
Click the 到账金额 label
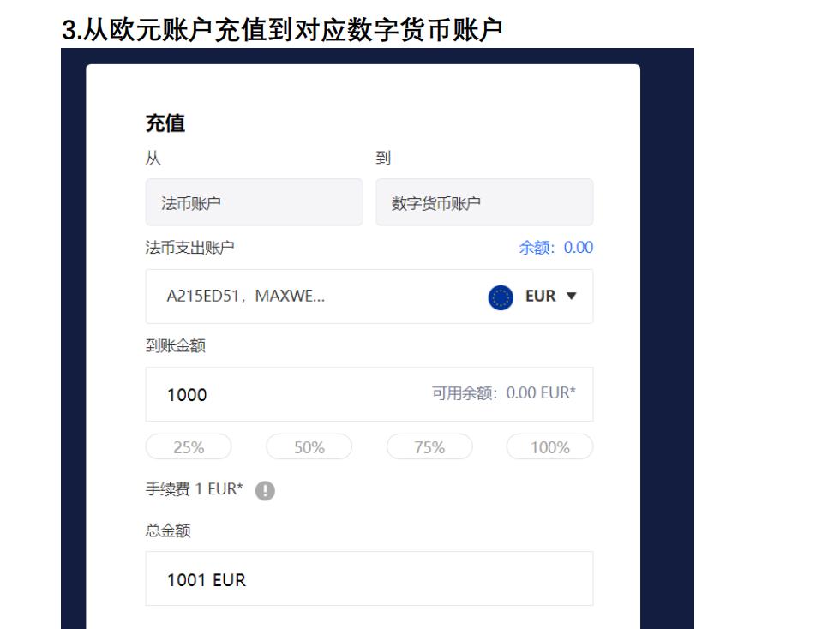click(175, 345)
